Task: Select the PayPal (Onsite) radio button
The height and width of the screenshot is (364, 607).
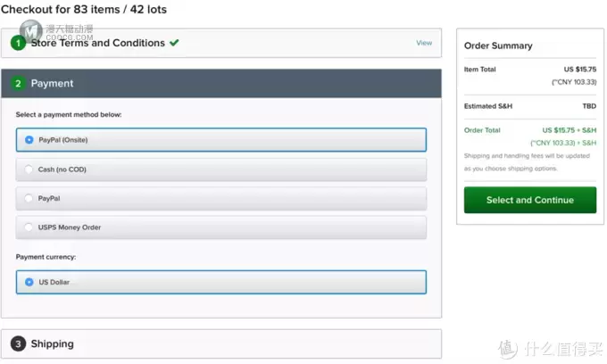Action: [29, 140]
